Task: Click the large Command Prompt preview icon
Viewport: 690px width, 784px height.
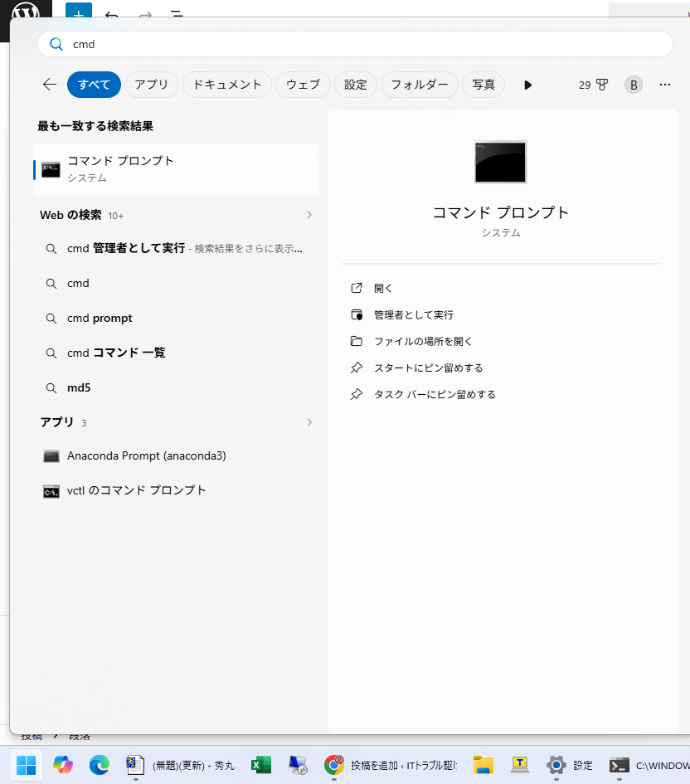Action: [x=500, y=162]
